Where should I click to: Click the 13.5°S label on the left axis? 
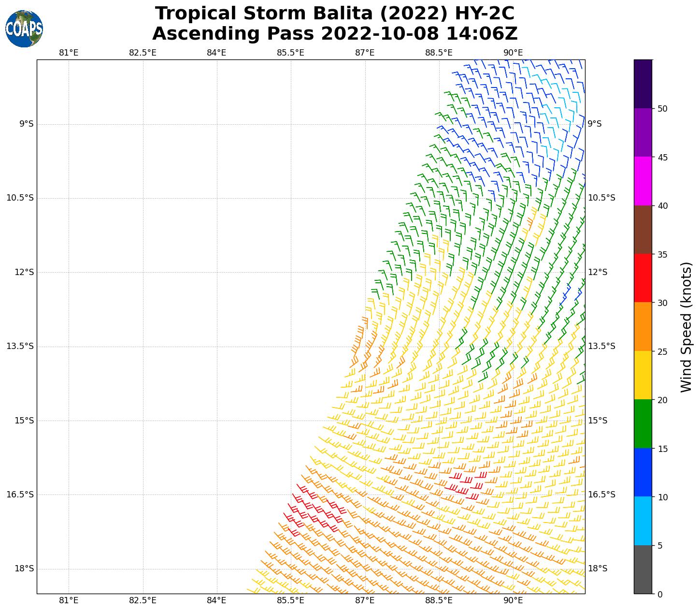pos(20,346)
